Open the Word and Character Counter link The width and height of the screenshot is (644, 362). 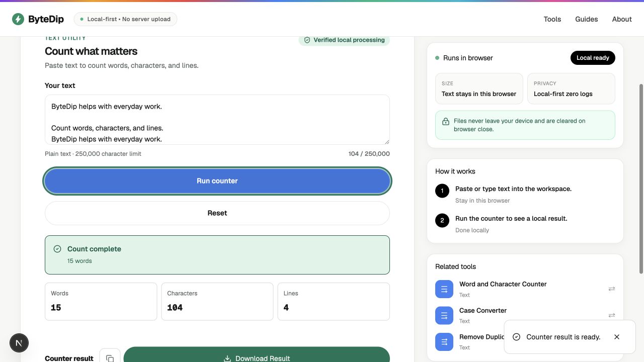coord(503,284)
